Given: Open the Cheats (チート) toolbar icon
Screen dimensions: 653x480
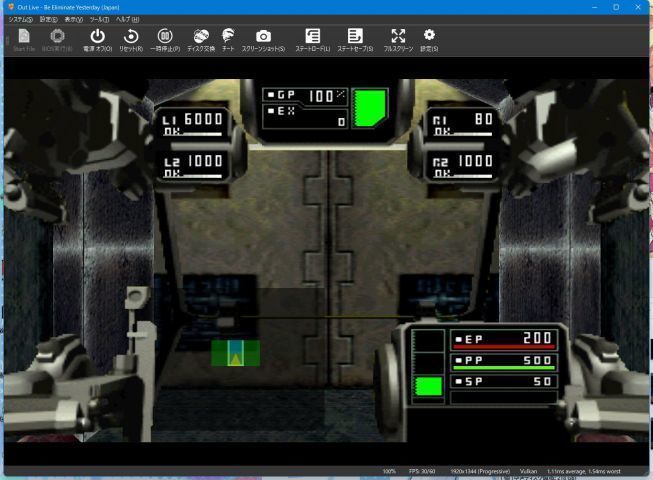Looking at the screenshot, I should (x=228, y=40).
